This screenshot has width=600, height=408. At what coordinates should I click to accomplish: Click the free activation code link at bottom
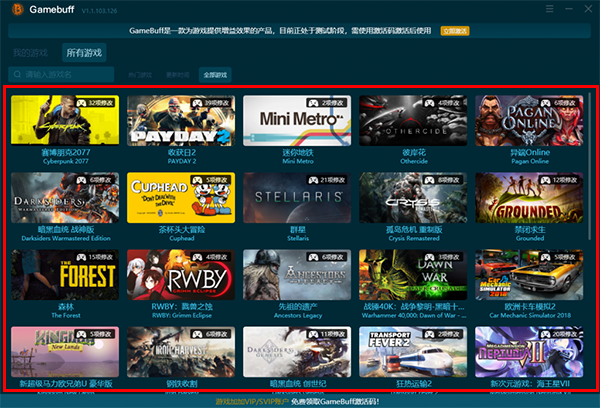tap(335, 401)
